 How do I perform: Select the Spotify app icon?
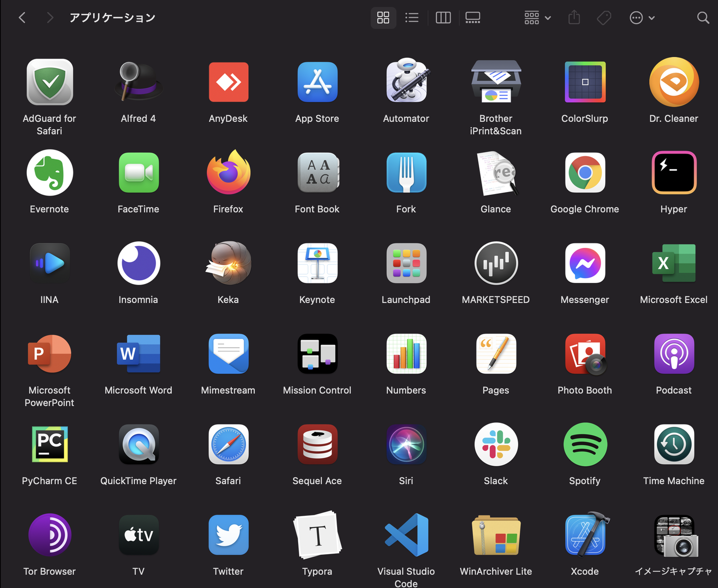pyautogui.click(x=585, y=444)
